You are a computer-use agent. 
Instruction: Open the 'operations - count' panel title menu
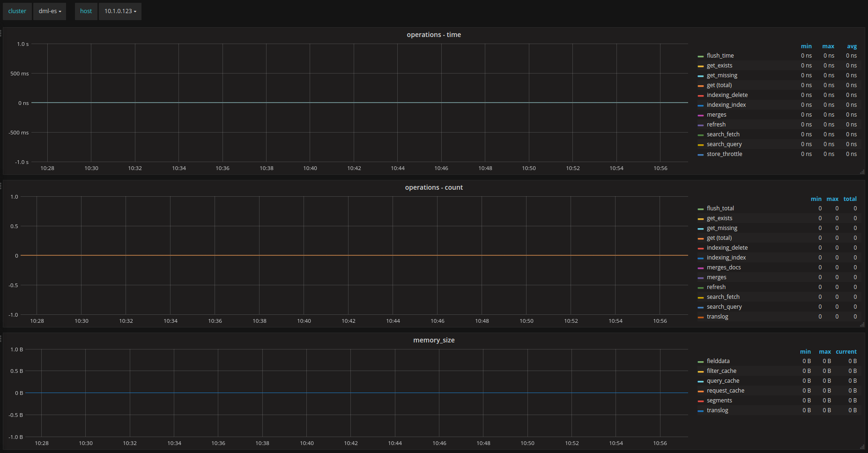pyautogui.click(x=434, y=187)
